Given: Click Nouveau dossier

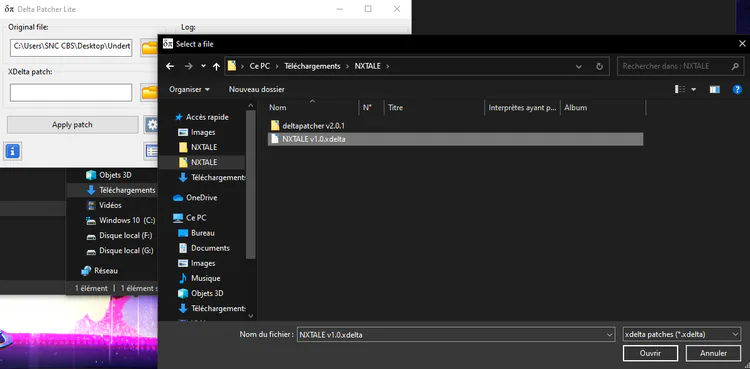Looking at the screenshot, I should (256, 89).
